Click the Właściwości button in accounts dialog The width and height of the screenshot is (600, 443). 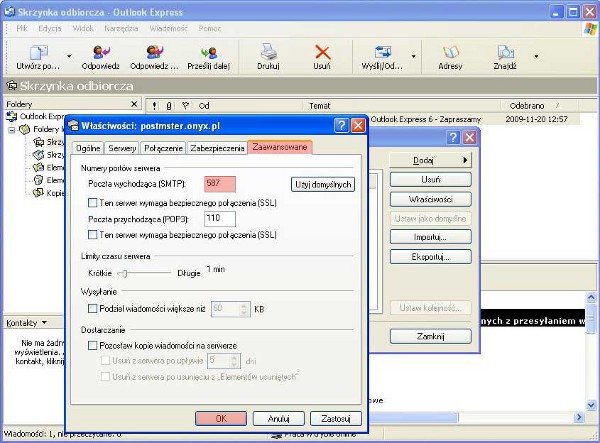tap(430, 199)
